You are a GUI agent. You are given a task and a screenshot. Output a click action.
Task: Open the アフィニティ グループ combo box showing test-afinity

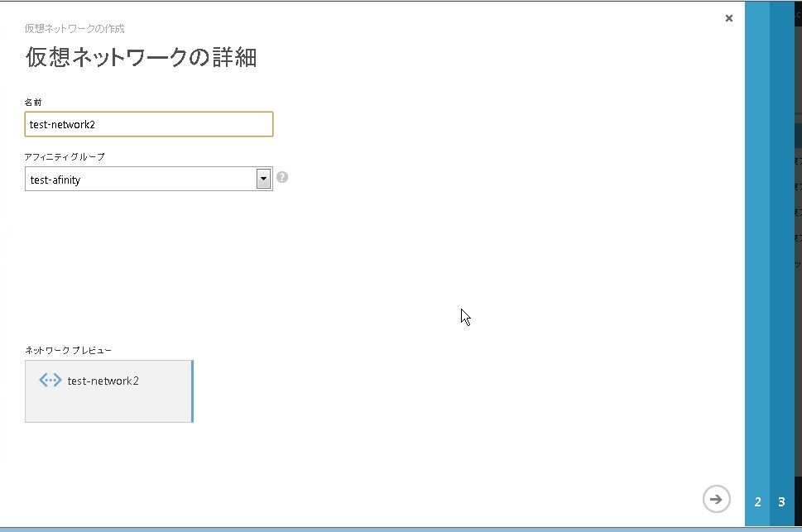click(x=141, y=179)
